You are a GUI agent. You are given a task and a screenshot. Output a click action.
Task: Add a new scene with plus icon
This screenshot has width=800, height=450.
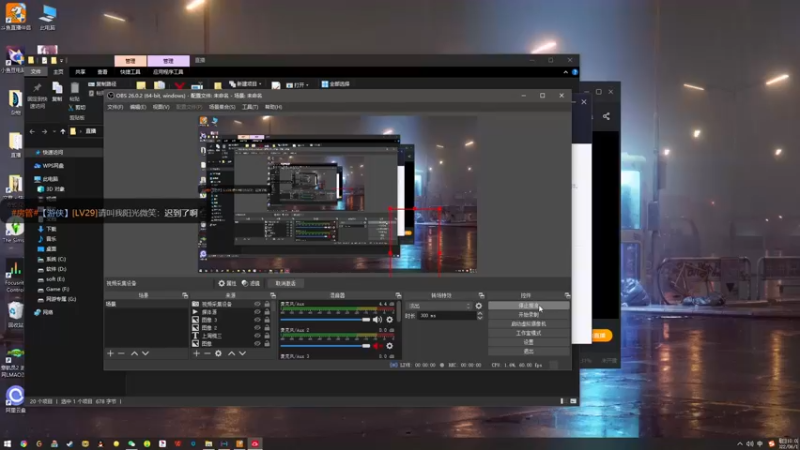coord(110,353)
